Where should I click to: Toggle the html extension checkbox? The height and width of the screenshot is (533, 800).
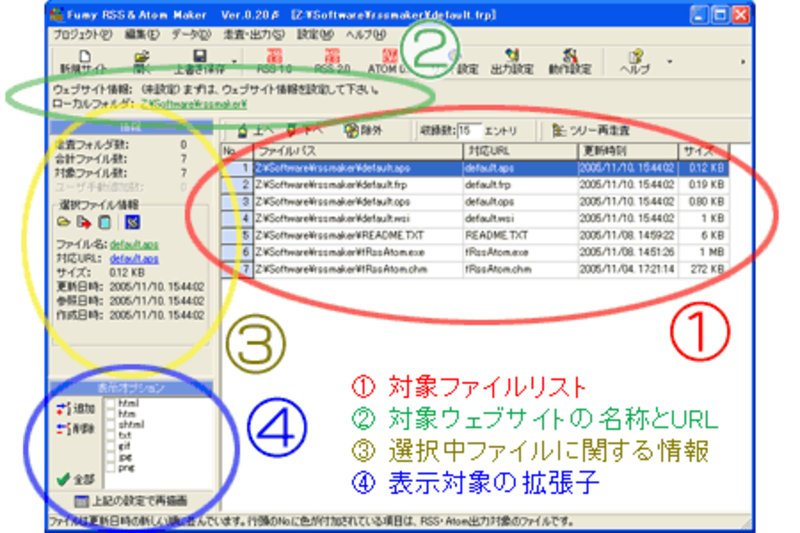[x=111, y=403]
